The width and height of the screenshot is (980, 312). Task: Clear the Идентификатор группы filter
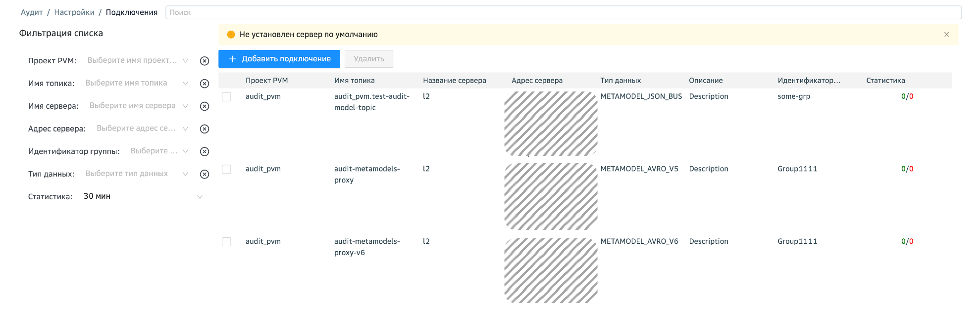(204, 152)
